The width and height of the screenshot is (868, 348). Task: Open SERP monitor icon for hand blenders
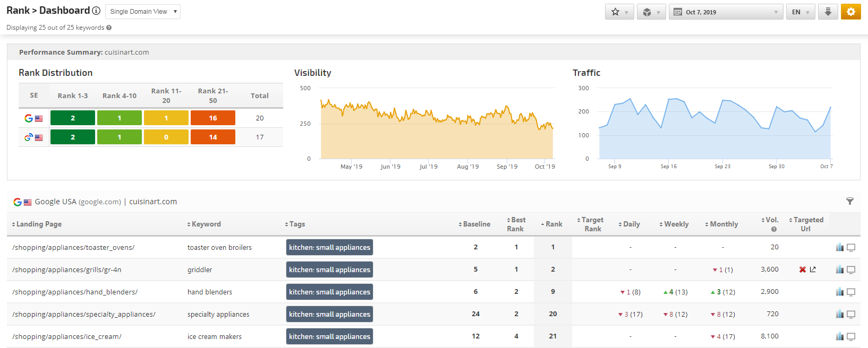(x=851, y=292)
